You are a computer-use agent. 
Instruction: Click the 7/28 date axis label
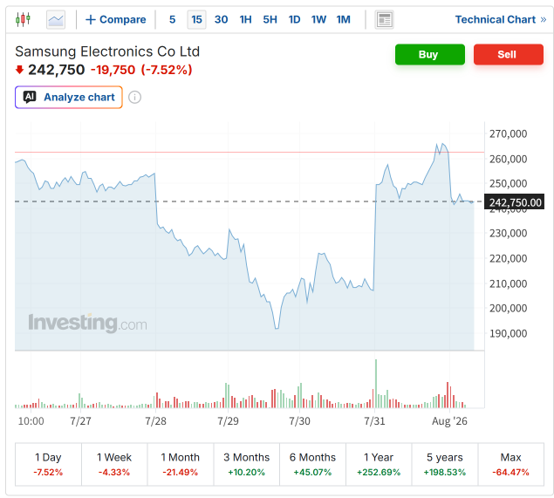coord(156,421)
